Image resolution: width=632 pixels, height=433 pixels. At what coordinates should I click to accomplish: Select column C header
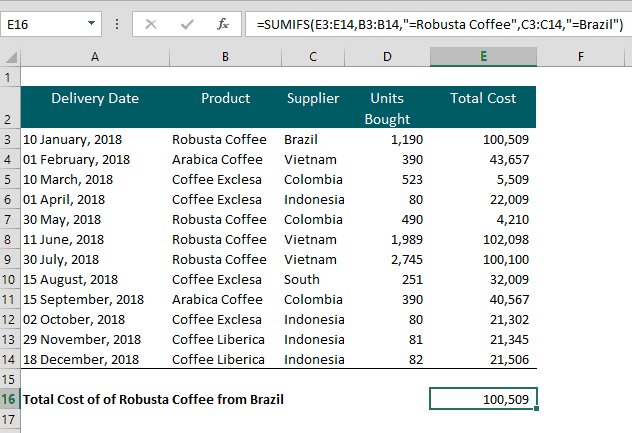[x=312, y=57]
